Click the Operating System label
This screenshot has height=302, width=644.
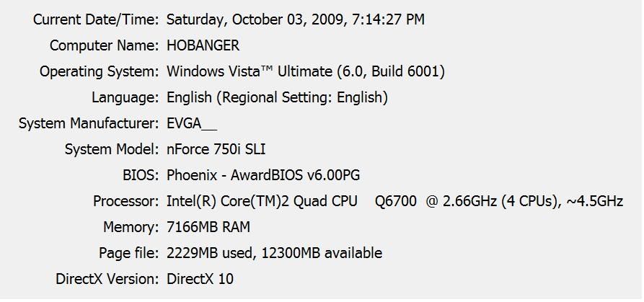point(99,71)
